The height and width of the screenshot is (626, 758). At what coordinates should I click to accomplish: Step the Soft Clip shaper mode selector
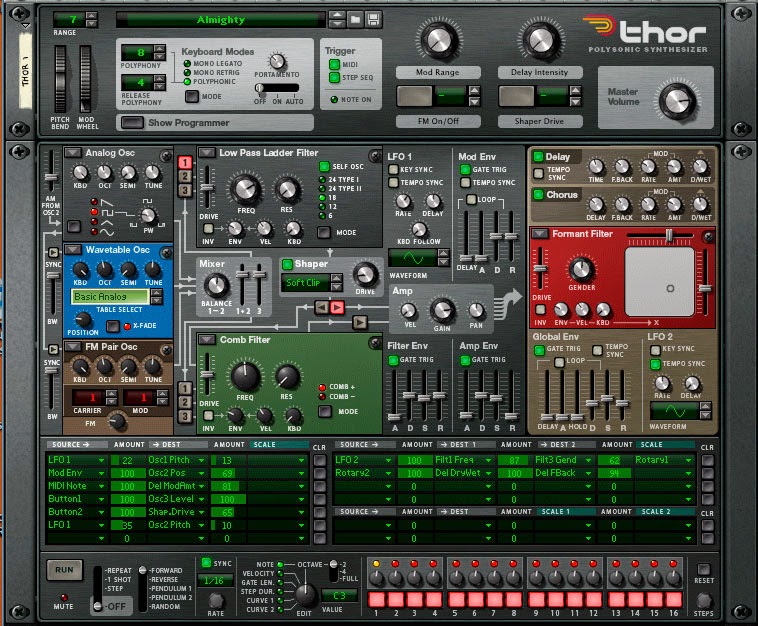(337, 282)
